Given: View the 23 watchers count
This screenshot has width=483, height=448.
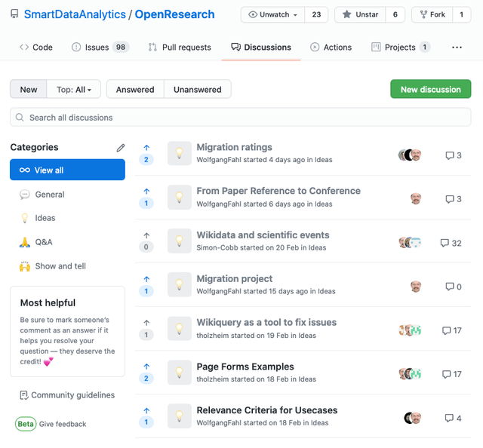Looking at the screenshot, I should click(316, 14).
